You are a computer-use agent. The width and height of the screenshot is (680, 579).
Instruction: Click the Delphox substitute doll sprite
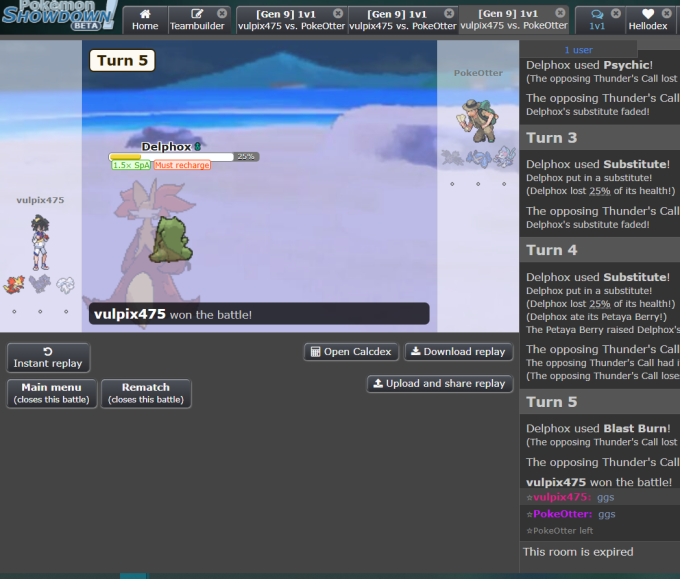[170, 239]
